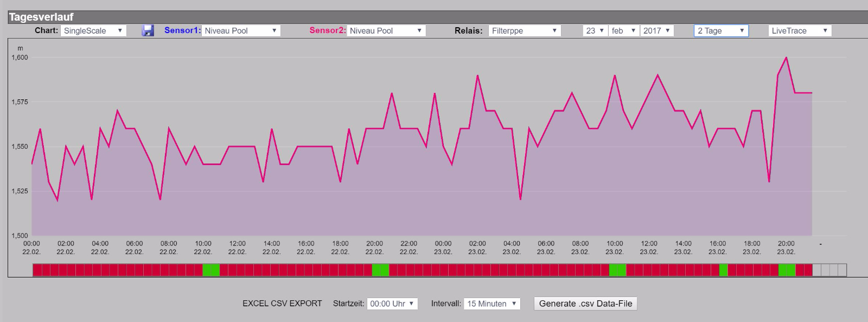Viewport: 868px width, 322px height.
Task: Click the 1,600 y-axis value
Action: click(20, 57)
